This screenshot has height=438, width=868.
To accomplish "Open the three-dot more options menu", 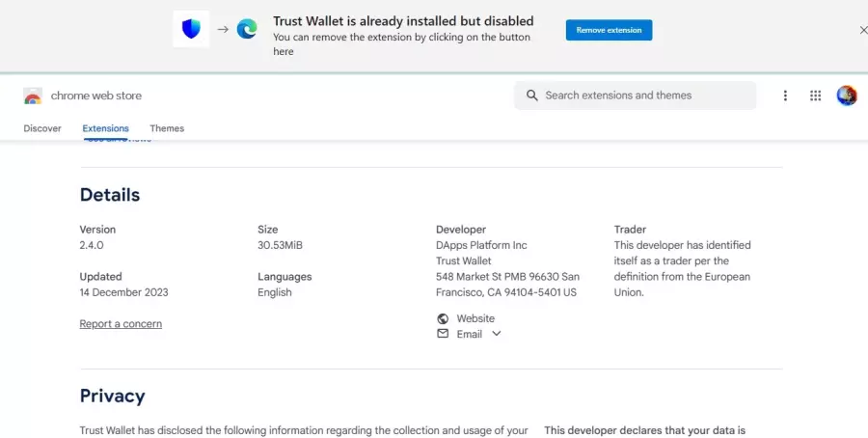I will click(x=785, y=96).
